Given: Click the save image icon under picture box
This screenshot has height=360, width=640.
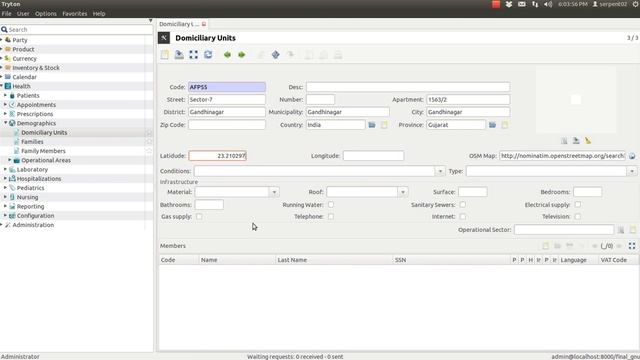Looking at the screenshot, I should click(576, 141).
